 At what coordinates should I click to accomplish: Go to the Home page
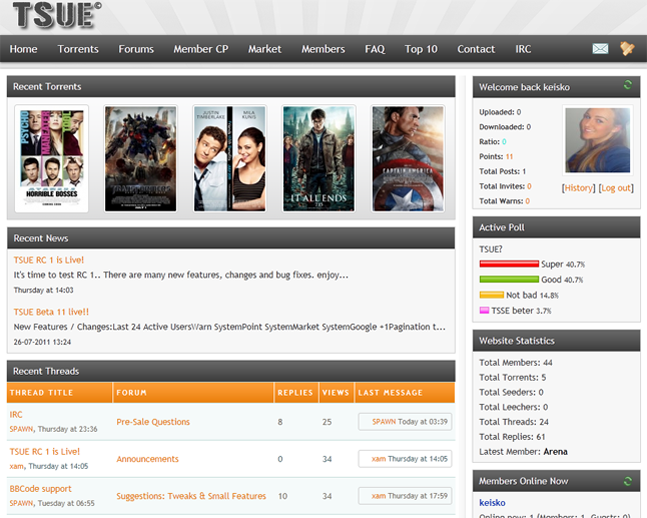pos(24,49)
